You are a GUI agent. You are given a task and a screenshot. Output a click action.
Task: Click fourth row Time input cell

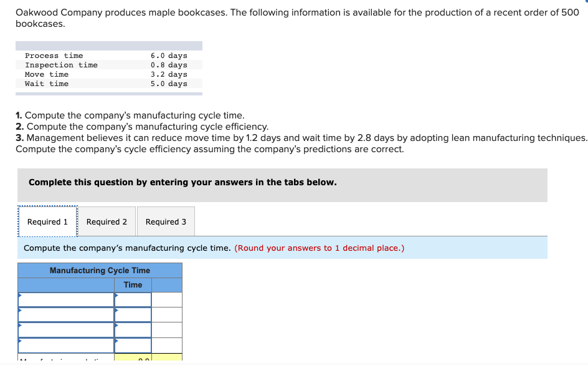click(133, 346)
